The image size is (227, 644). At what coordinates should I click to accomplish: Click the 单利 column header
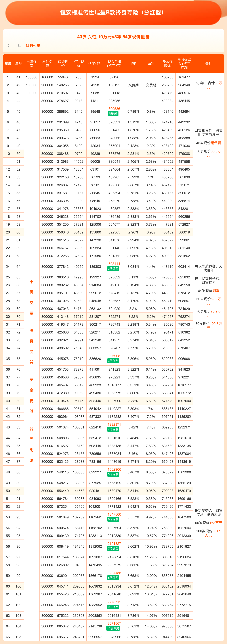151,64
